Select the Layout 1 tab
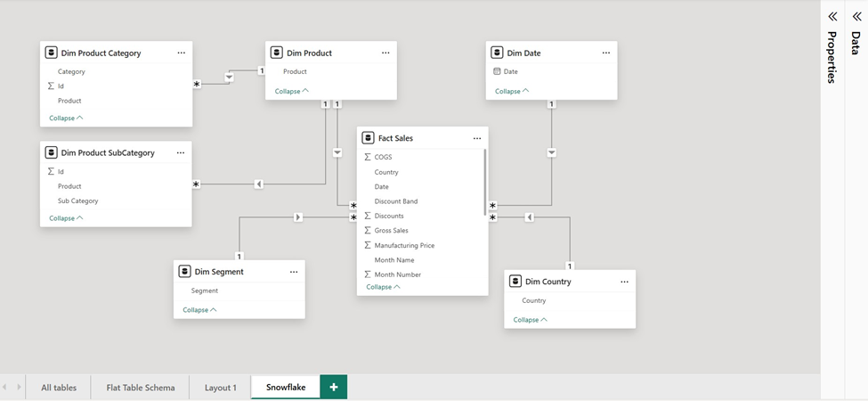The image size is (868, 401). pyautogui.click(x=220, y=388)
